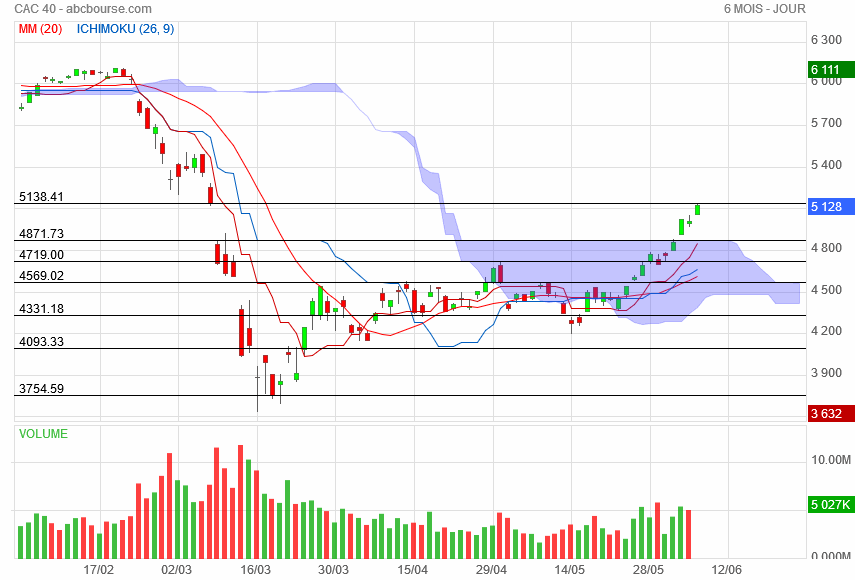Click the "15/04" date label
This screenshot has height=580, width=855.
[x=413, y=570]
